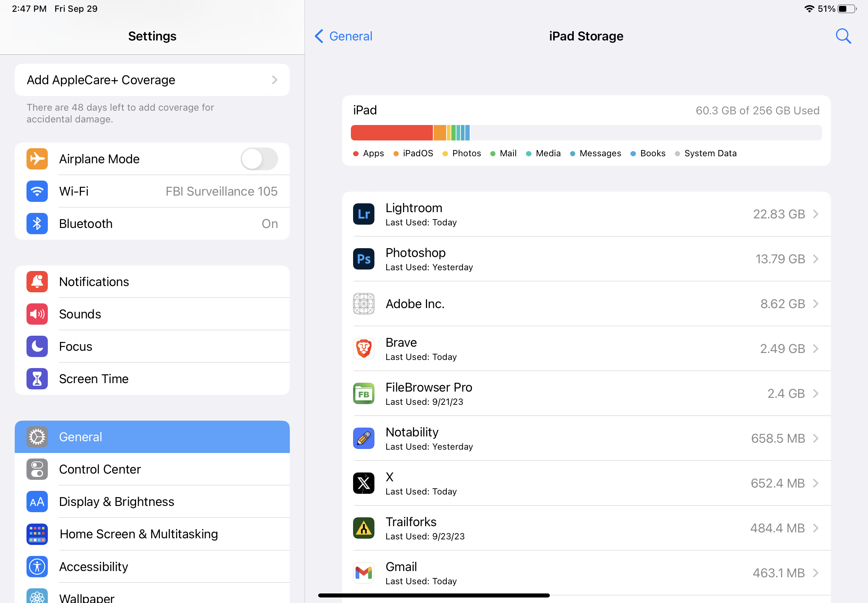Click the Screen Time hourglass icon
868x603 pixels.
37,379
